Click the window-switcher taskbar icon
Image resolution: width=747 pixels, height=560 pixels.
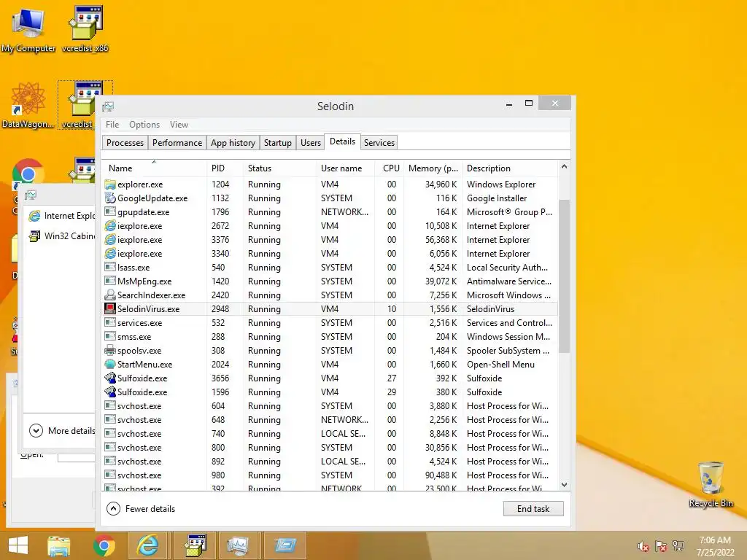pos(285,545)
